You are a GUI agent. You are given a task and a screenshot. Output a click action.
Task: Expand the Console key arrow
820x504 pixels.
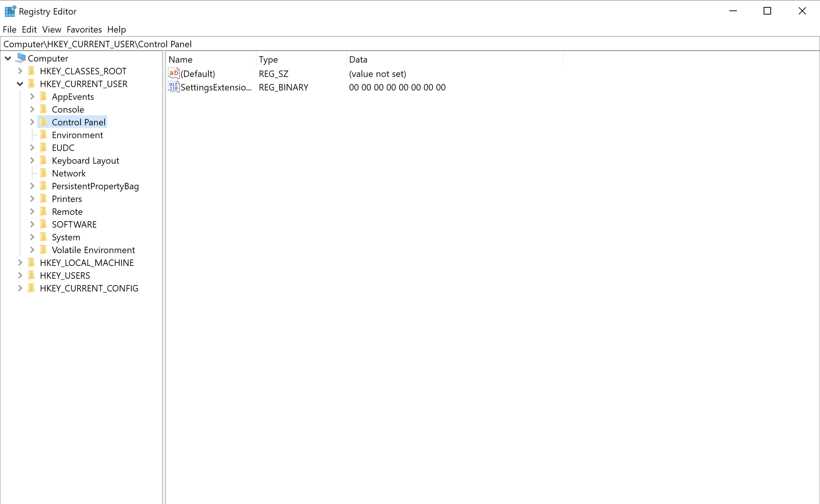tap(32, 109)
